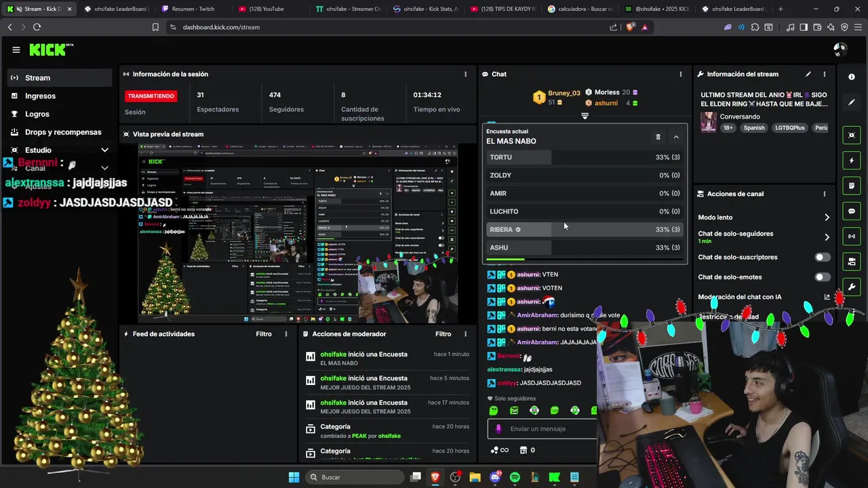Screen dimensions: 868x488
Task: Toggle Chat de solo-emotes switch
Action: click(x=822, y=277)
